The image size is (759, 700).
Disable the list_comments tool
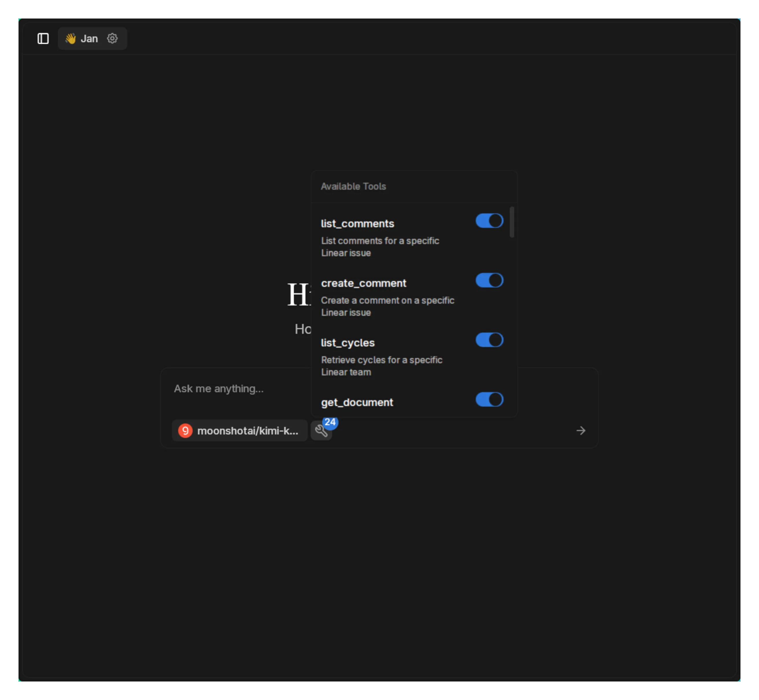pyautogui.click(x=489, y=221)
